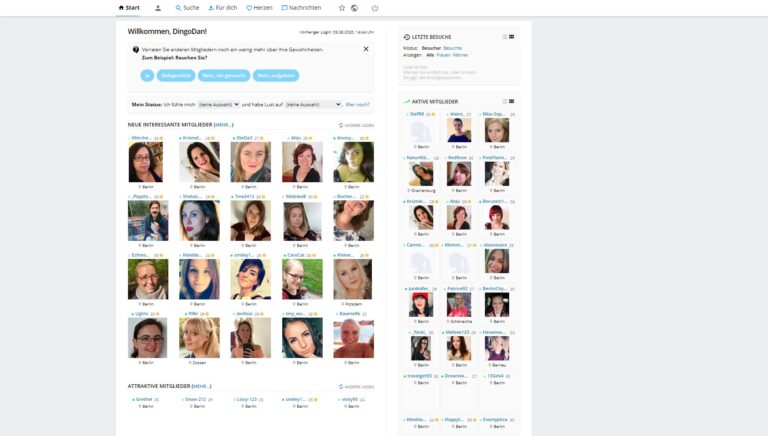Open the Herzen tab
768x436 pixels.
260,8
